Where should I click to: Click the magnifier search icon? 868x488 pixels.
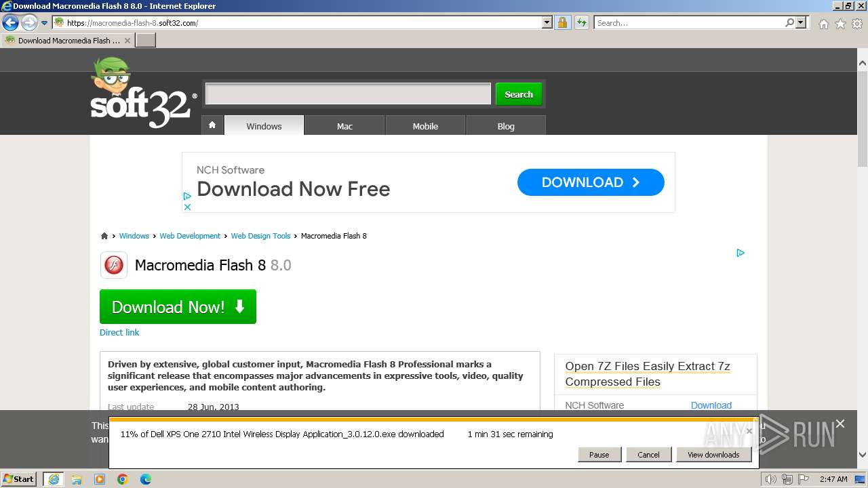click(789, 22)
